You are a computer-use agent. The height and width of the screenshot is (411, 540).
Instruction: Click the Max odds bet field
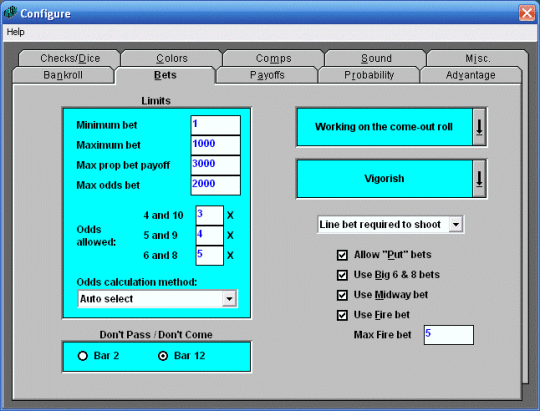(216, 185)
